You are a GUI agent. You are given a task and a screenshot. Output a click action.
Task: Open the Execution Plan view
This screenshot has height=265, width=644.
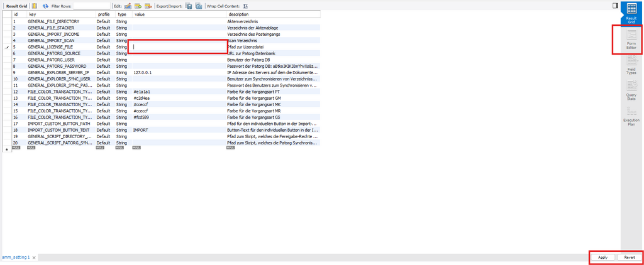click(631, 118)
